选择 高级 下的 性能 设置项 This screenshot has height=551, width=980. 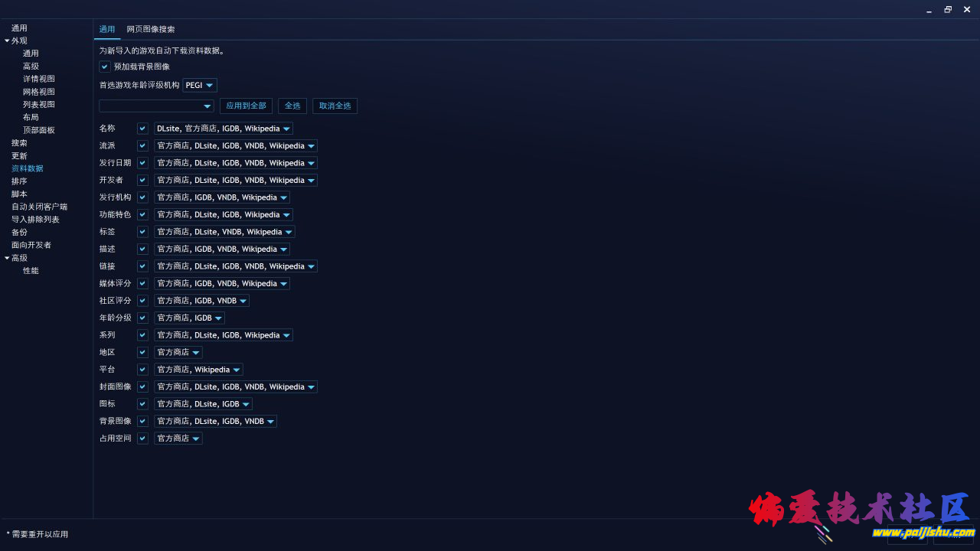click(30, 270)
